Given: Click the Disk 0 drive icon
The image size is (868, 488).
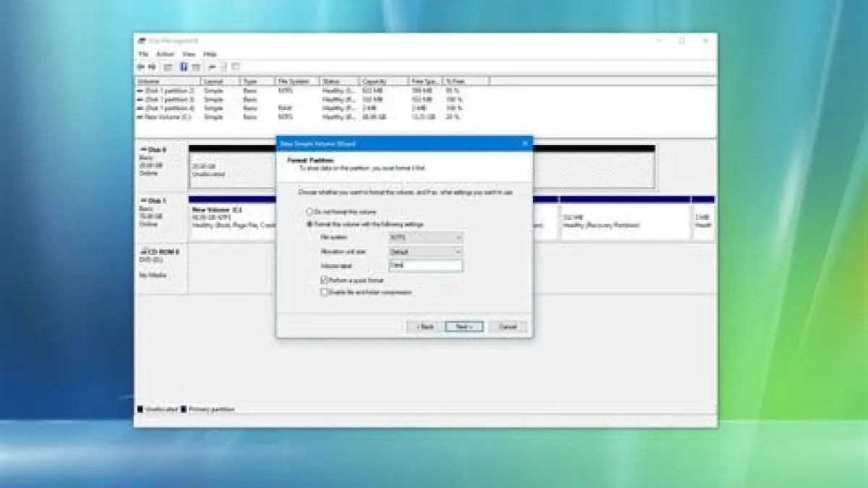Looking at the screenshot, I should coord(142,149).
